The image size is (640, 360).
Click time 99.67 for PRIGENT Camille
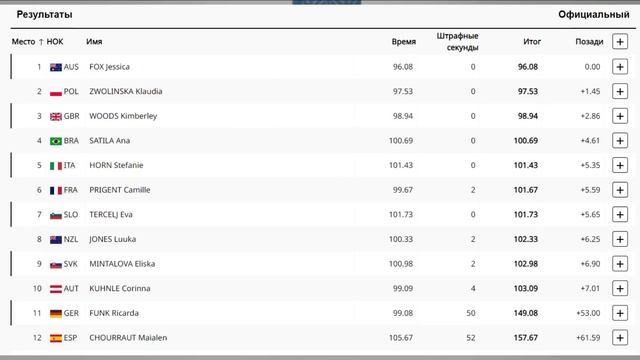(403, 190)
